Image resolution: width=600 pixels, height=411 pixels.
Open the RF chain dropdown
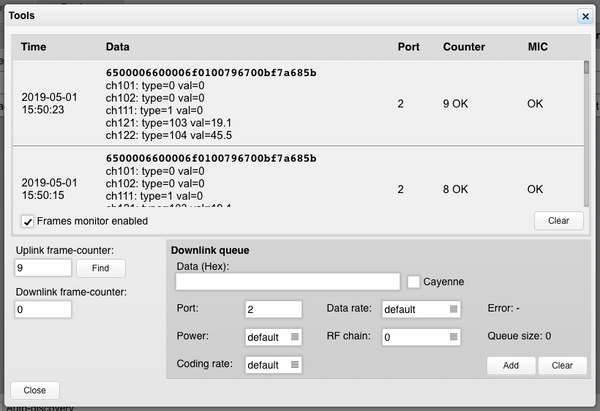[421, 337]
